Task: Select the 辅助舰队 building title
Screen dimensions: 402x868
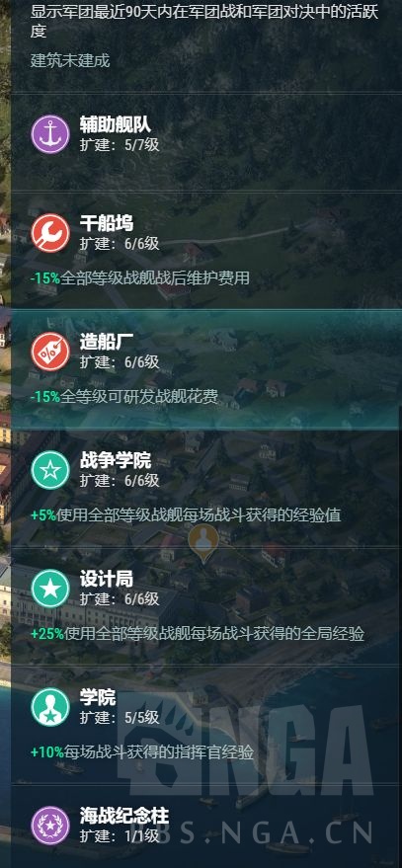Action: [x=116, y=124]
